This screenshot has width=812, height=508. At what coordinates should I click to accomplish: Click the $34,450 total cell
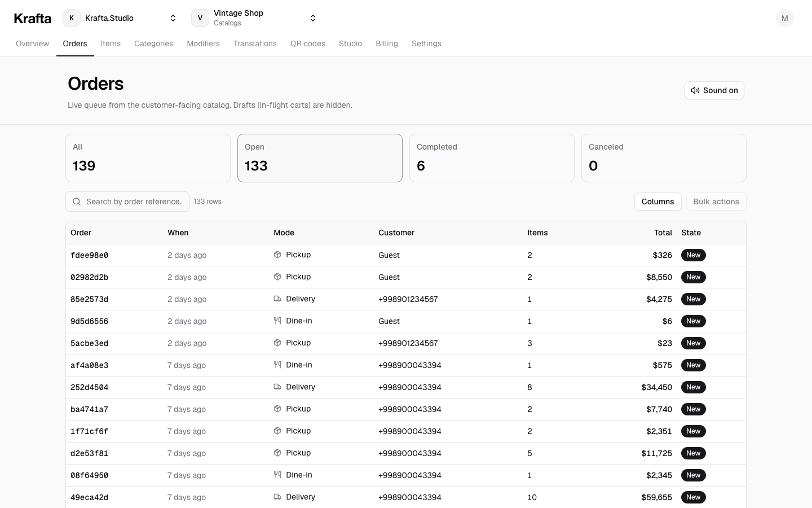(656, 387)
